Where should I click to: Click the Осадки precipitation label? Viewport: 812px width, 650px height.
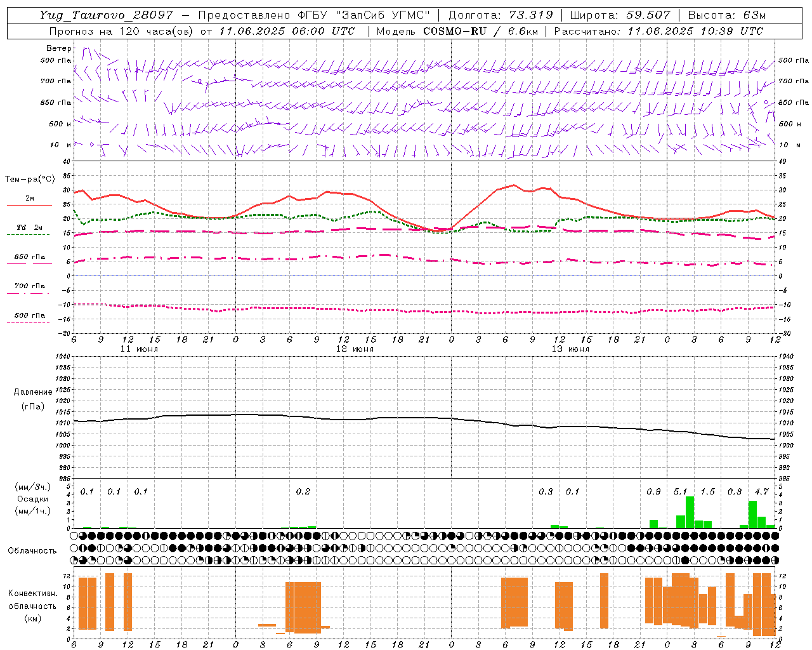click(x=33, y=499)
